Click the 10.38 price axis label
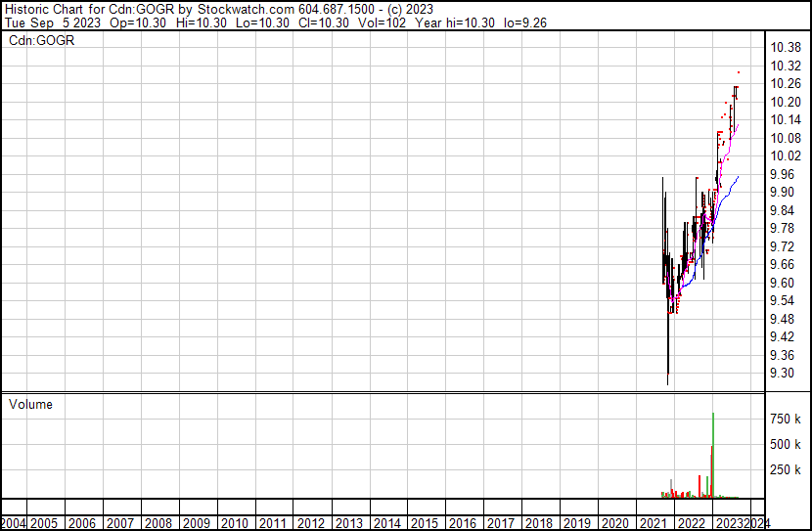This screenshot has width=812, height=531. (x=786, y=47)
